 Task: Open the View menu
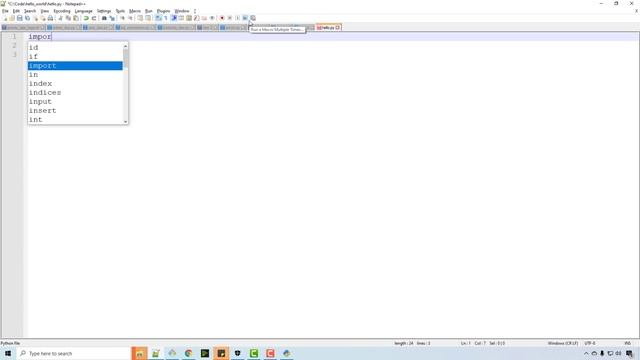[45, 11]
